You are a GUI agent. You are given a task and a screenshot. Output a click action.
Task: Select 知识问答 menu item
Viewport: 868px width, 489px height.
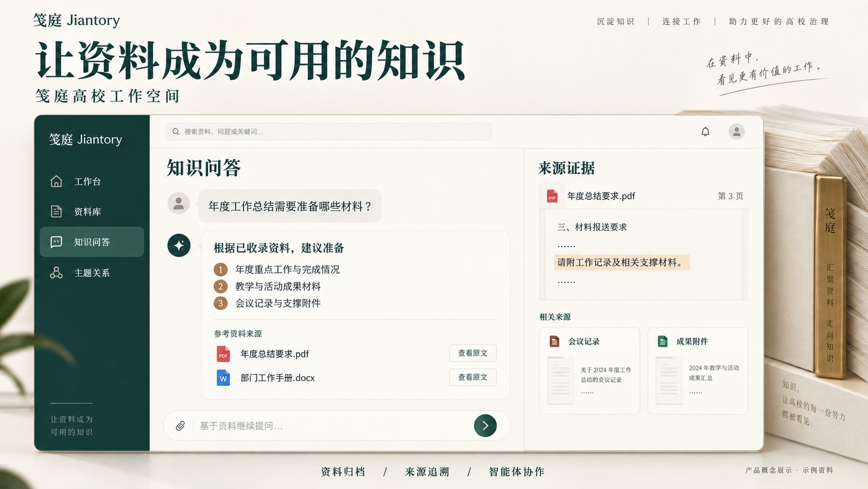[92, 242]
